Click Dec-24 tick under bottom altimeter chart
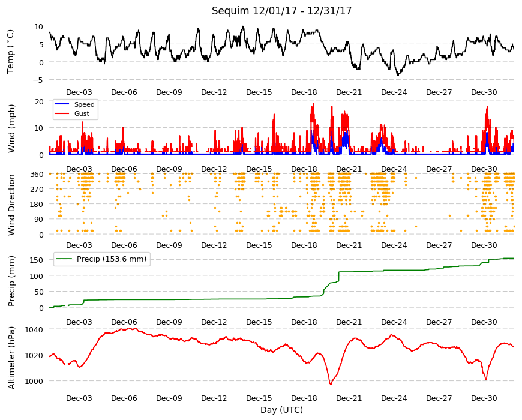 394,398
